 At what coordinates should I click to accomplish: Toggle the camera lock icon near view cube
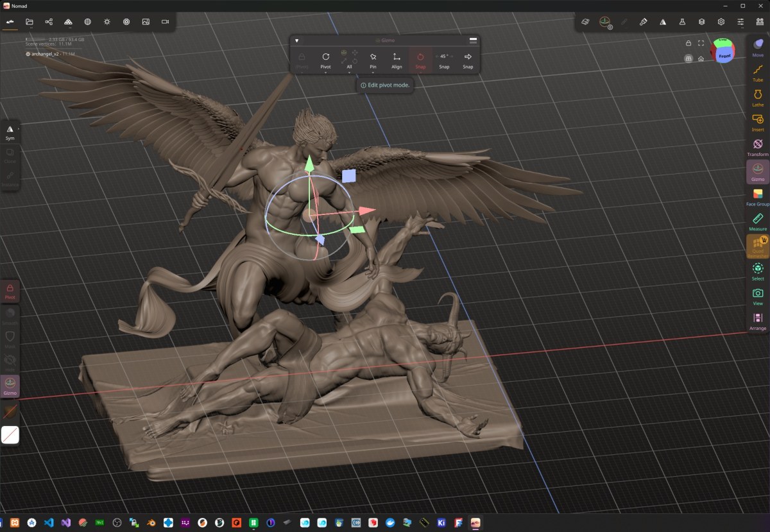(689, 43)
